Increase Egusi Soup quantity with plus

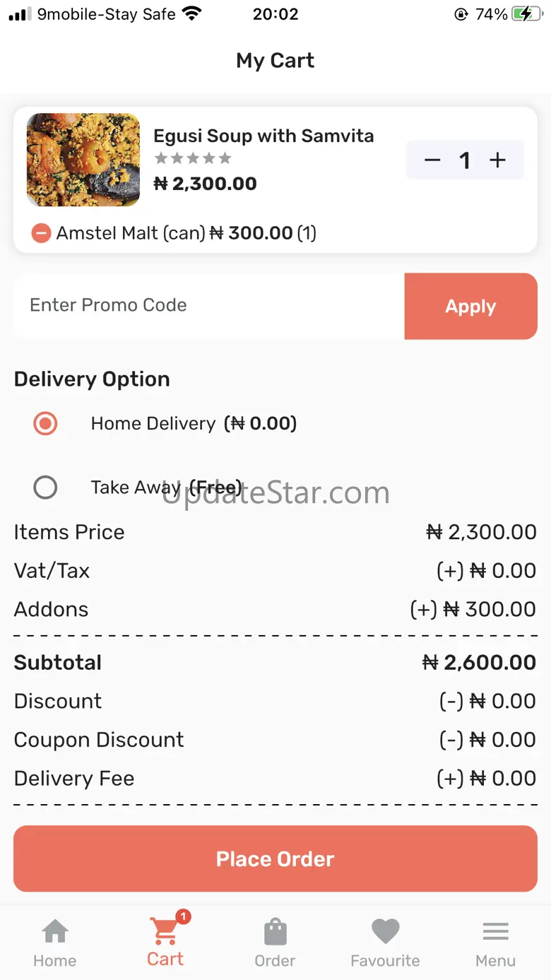[497, 160]
